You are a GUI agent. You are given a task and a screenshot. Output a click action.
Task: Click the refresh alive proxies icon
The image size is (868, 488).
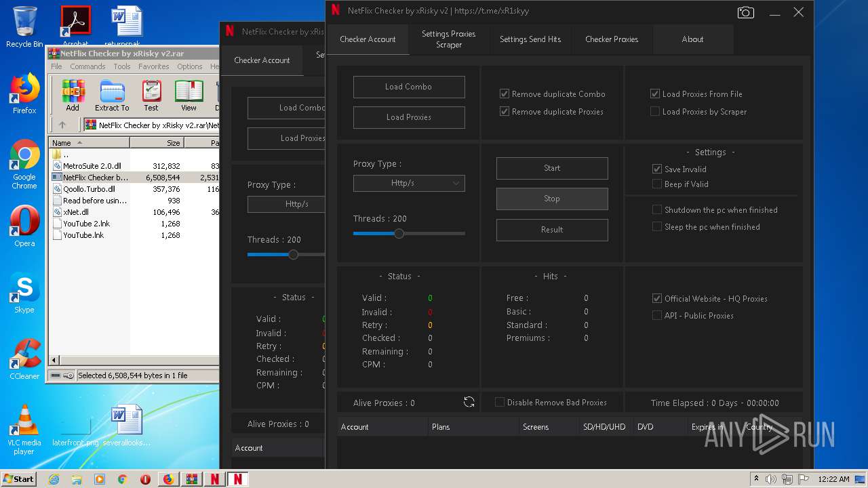(469, 402)
